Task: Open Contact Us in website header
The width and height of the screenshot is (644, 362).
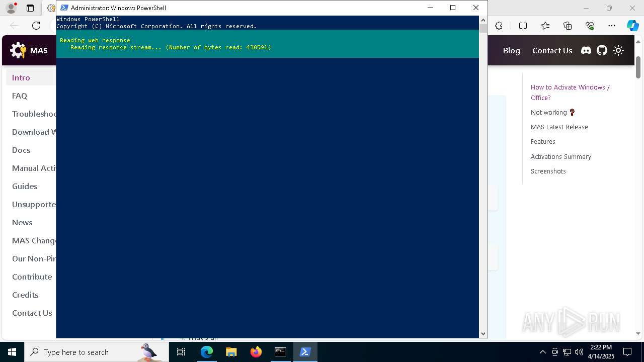Action: (552, 50)
